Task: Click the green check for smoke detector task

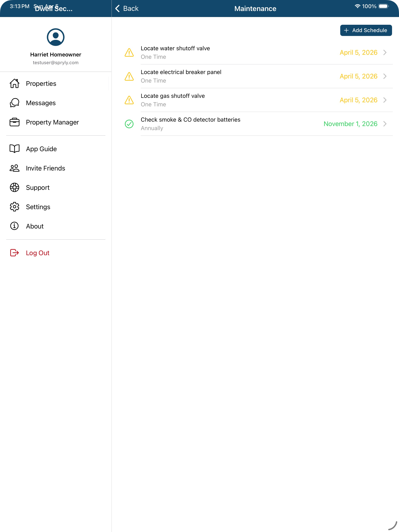Action: [129, 124]
